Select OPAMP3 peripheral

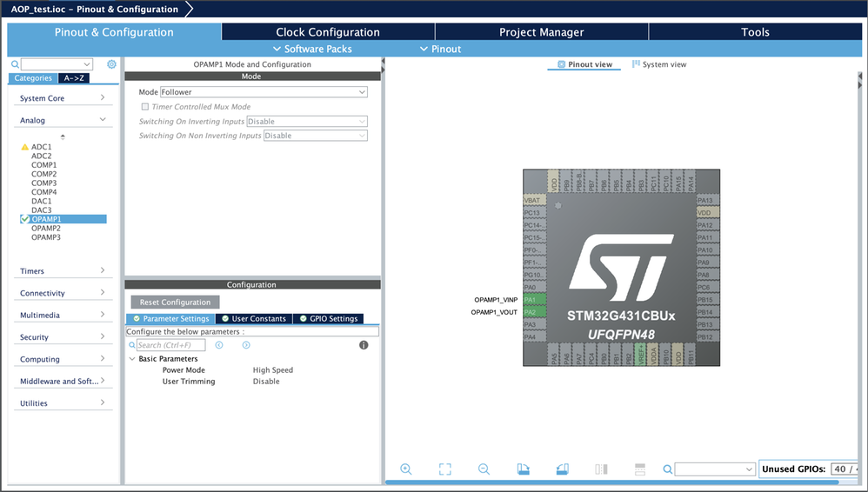[46, 236]
